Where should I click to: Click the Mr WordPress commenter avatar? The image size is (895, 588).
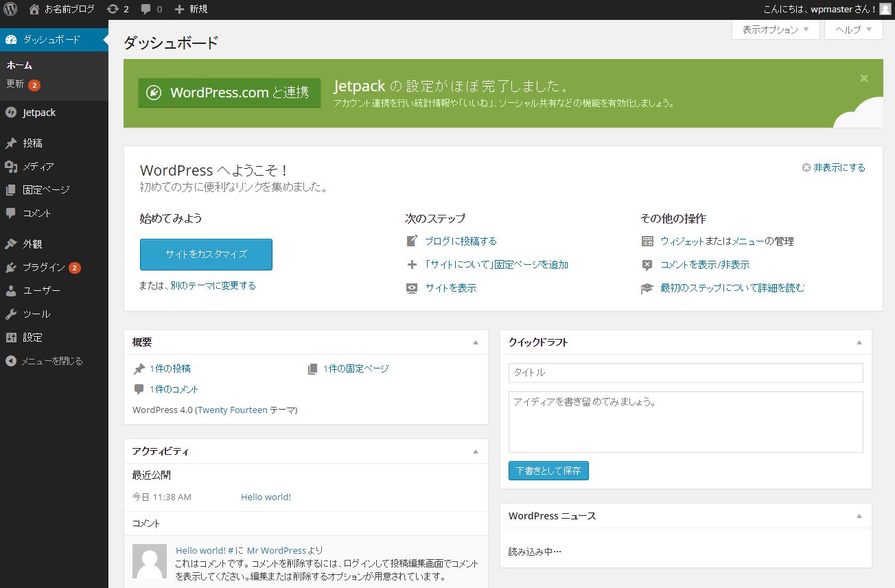click(150, 561)
